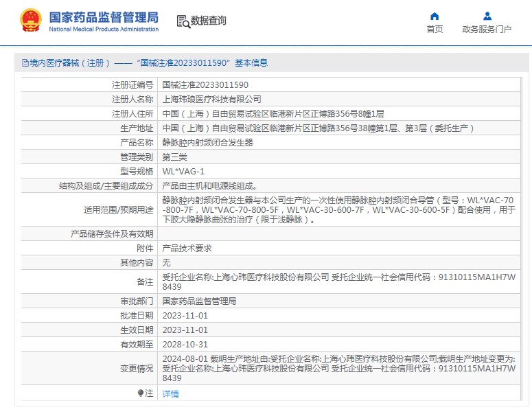The width and height of the screenshot is (532, 414).
Task: Click the 产品名称 label
Action: (137, 143)
